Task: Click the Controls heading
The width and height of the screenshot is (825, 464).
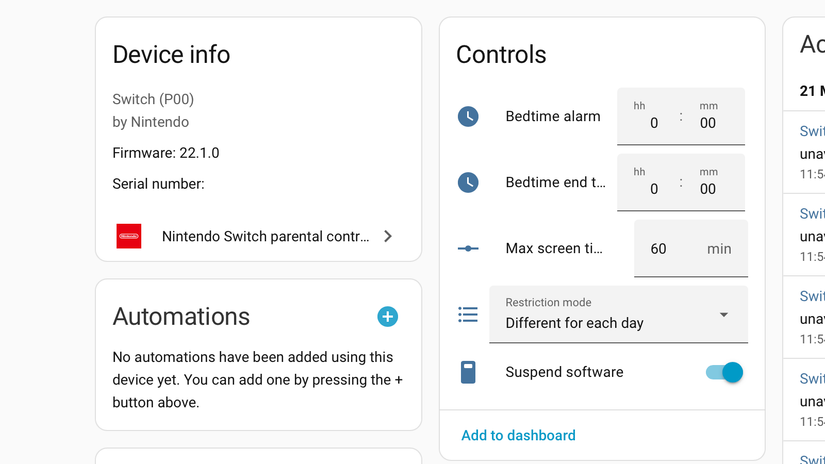Action: click(501, 55)
